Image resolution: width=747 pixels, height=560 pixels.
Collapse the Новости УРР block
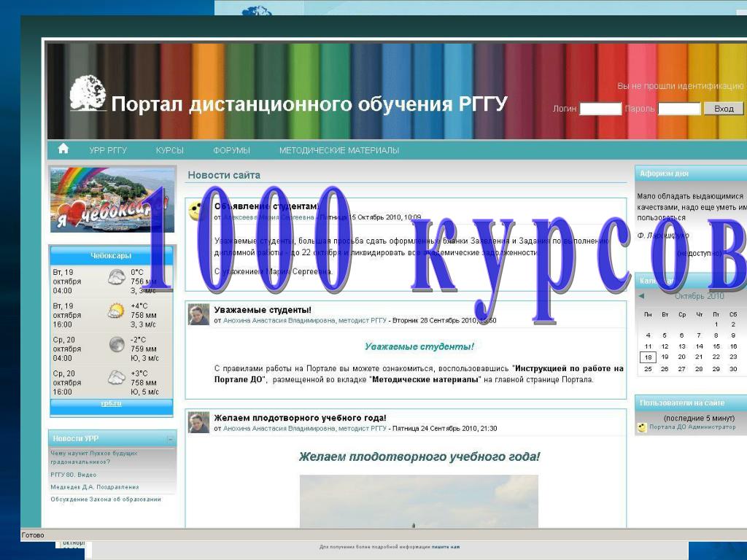(x=170, y=439)
